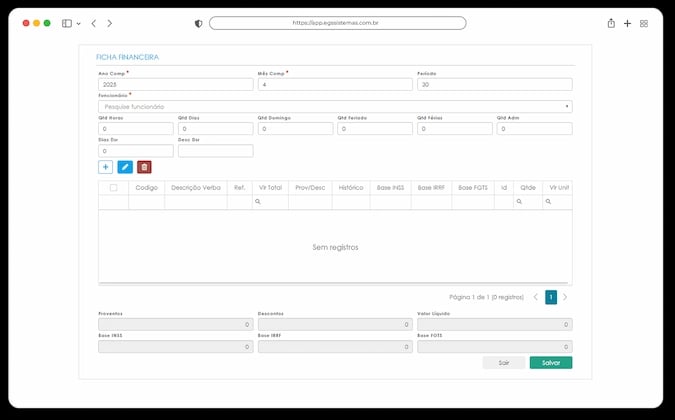Viewport: 675px width, 420px height.
Task: Sort by the Codigo column header
Action: coord(146,188)
